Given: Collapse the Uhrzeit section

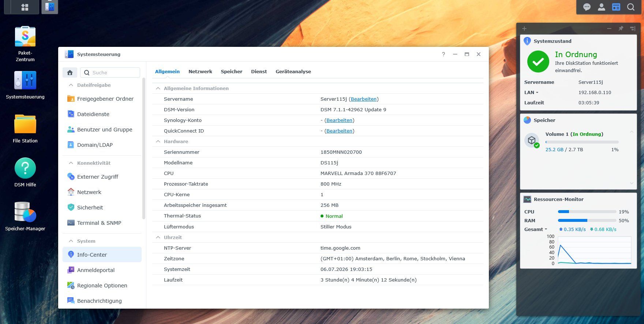Looking at the screenshot, I should [158, 237].
